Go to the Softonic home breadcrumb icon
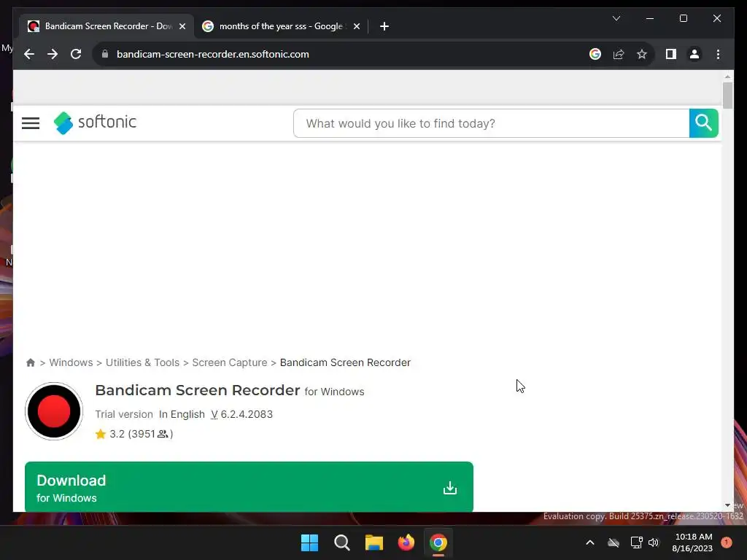The image size is (747, 560). (x=31, y=363)
